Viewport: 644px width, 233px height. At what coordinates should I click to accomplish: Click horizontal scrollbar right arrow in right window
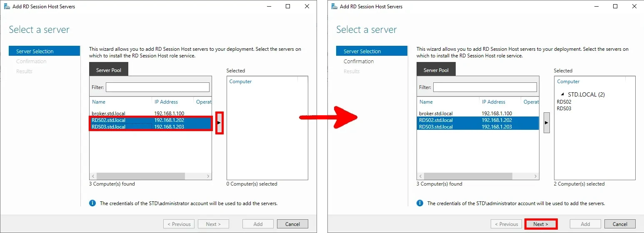pyautogui.click(x=536, y=176)
